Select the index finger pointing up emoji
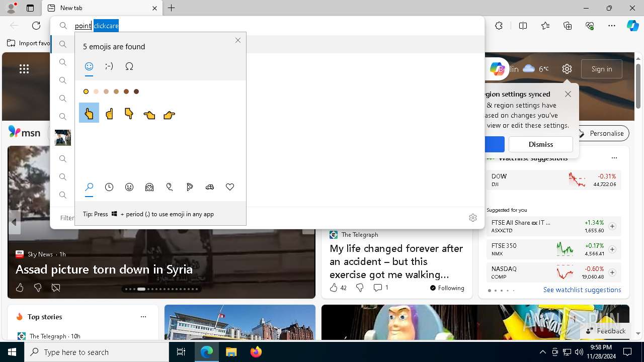 coord(109,114)
